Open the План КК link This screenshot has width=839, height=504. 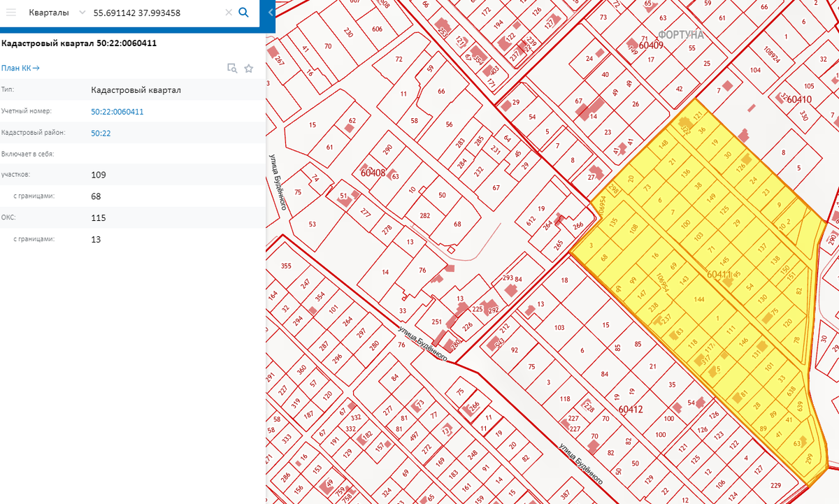pos(20,68)
